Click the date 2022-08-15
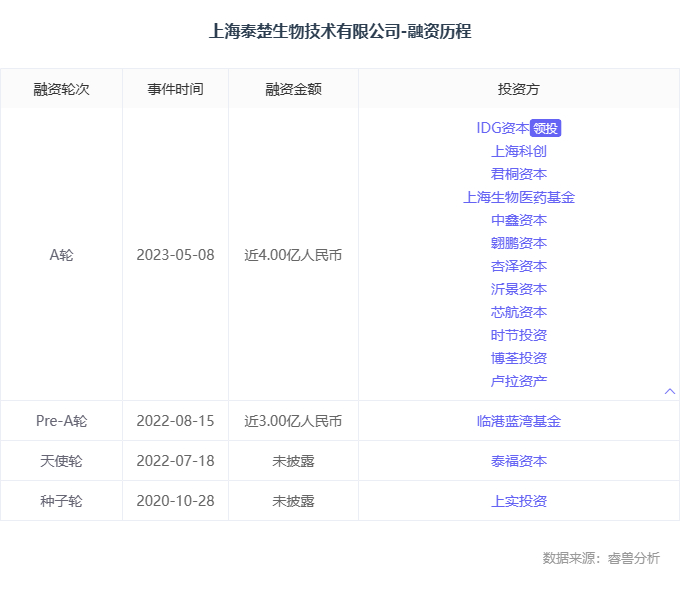The image size is (680, 594). [176, 421]
